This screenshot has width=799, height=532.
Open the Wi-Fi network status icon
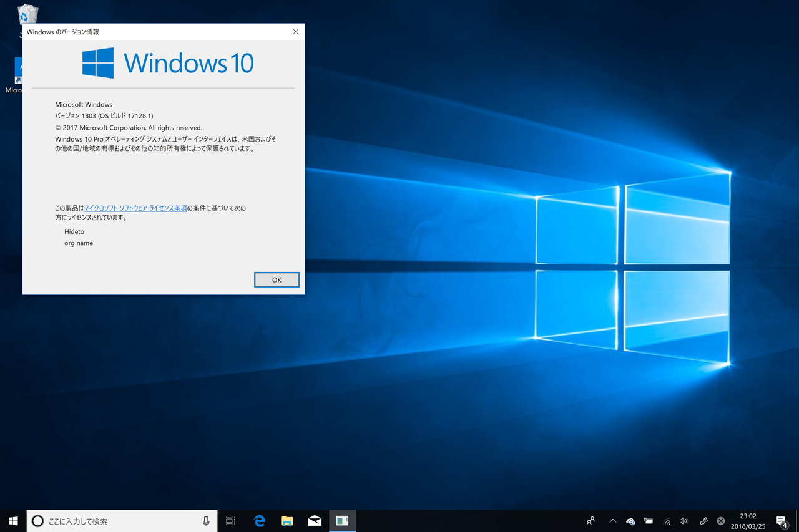click(x=666, y=521)
